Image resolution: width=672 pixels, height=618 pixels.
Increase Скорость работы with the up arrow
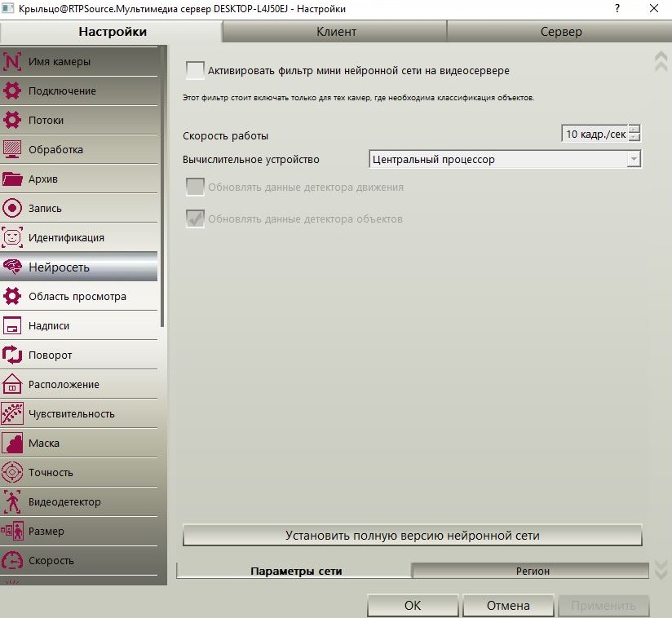click(634, 129)
